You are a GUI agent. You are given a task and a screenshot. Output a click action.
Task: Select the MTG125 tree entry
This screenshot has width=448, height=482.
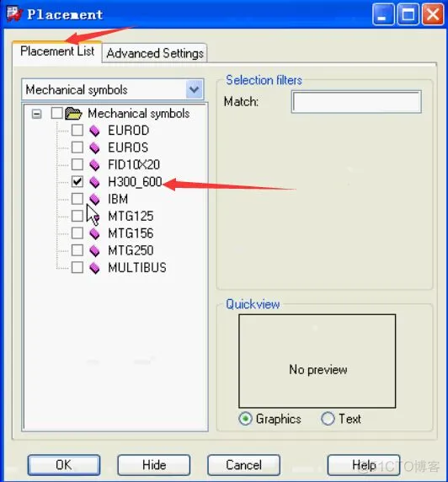[x=131, y=217]
